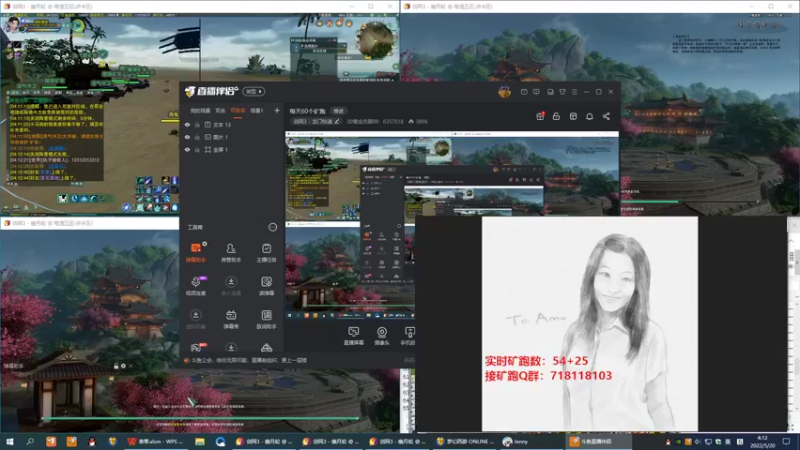This screenshot has width=800, height=450.
Task: Open the 视频连麦 tool in the toolbox
Action: point(196,285)
